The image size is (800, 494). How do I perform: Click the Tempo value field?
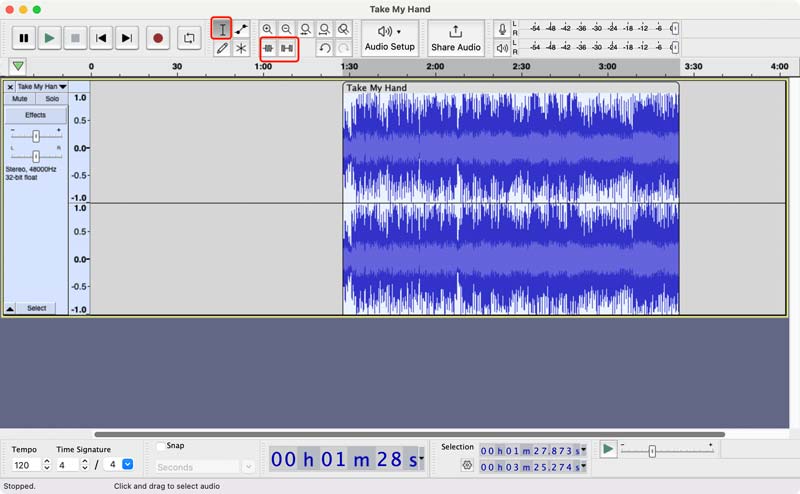point(26,465)
